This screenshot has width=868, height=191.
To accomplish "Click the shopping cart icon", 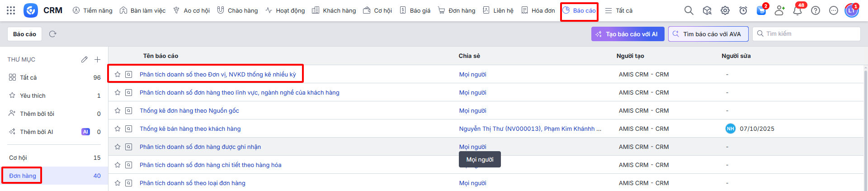I will (761, 10).
